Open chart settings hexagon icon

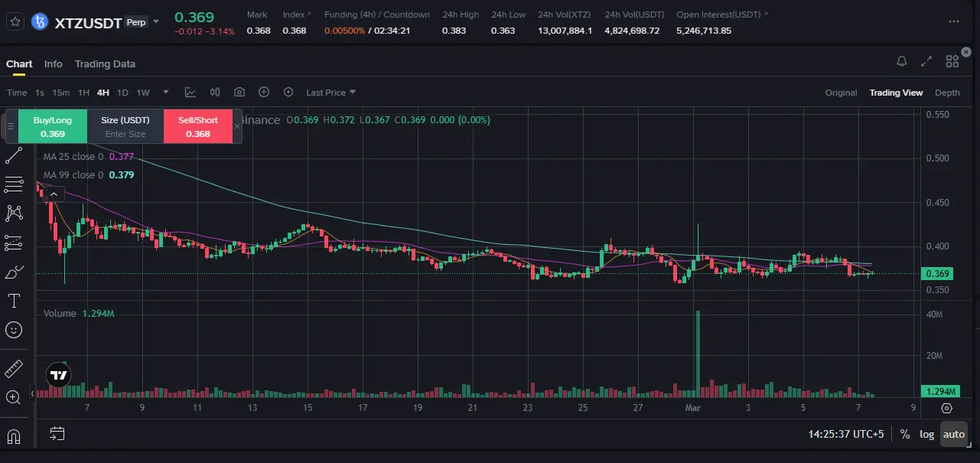(288, 92)
